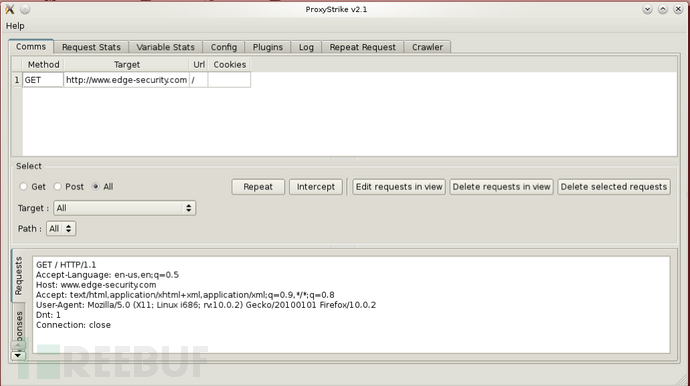Click the GET method cell
Screen dimensions: 690x386
pyautogui.click(x=43, y=80)
